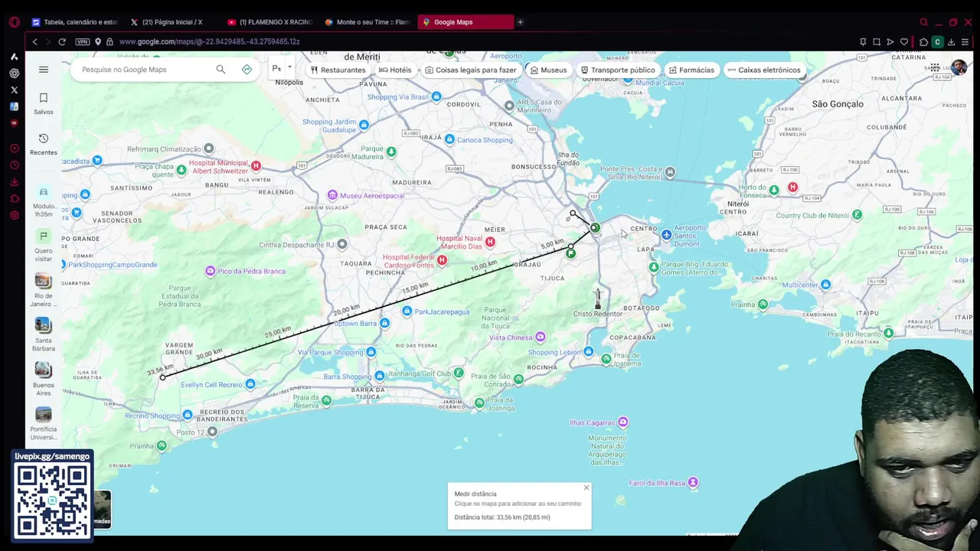Click the green C extension icon

(x=937, y=42)
